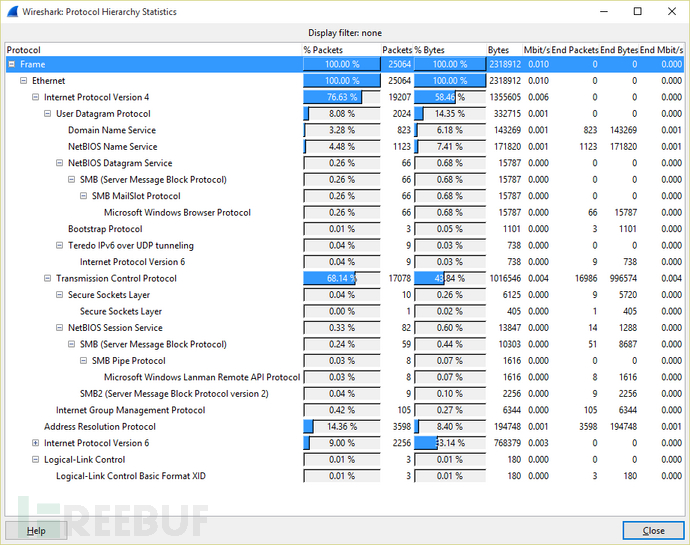Click the 76.63 % packets bar for IPv4

(x=341, y=97)
